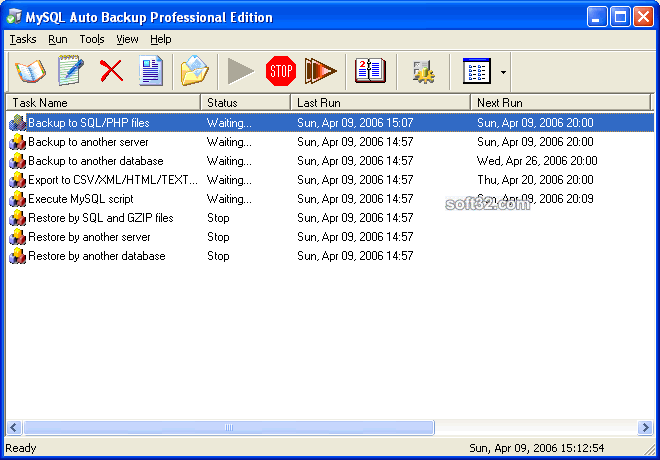The image size is (660, 460).
Task: Click the horizontal scrollbar left arrow
Action: tap(14, 428)
